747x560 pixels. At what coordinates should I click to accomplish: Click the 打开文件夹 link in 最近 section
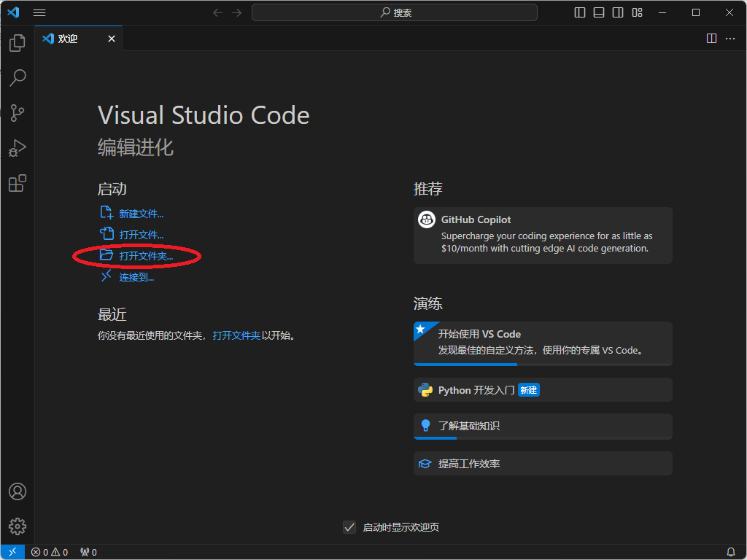(236, 335)
